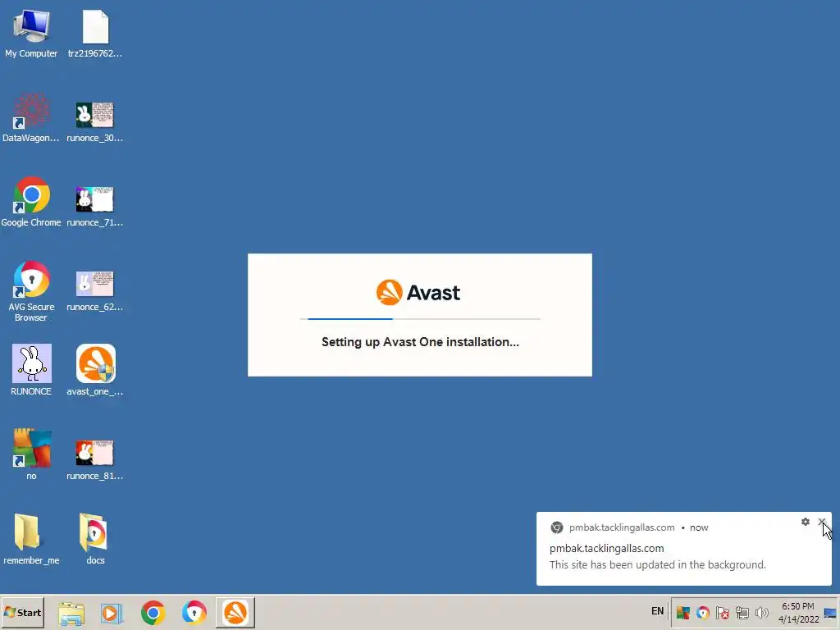Select the runonce_30 image file

tap(95, 122)
